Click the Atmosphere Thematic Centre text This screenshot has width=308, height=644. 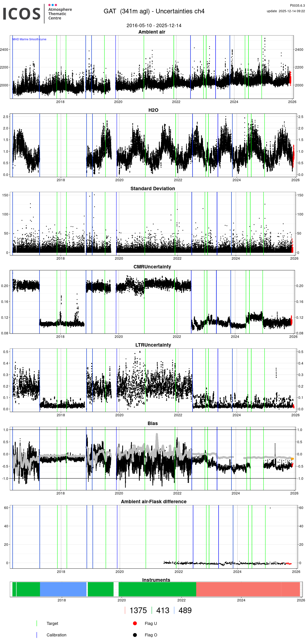[60, 14]
